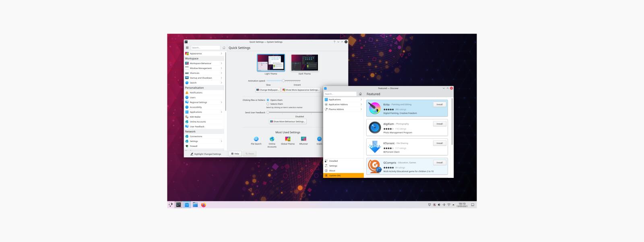Click the Krita app icon in Discover
This screenshot has width=644, height=242.
375,108
